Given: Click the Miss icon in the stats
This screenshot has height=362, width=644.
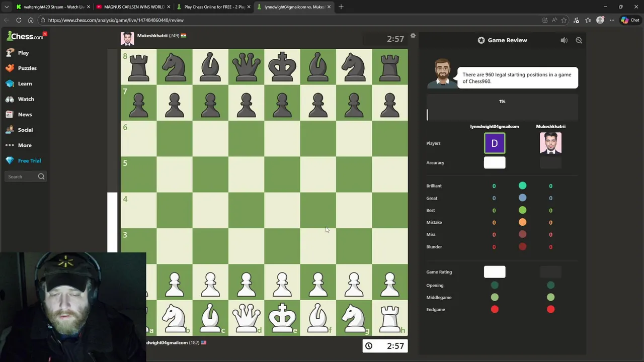Looking at the screenshot, I should coord(522,234).
